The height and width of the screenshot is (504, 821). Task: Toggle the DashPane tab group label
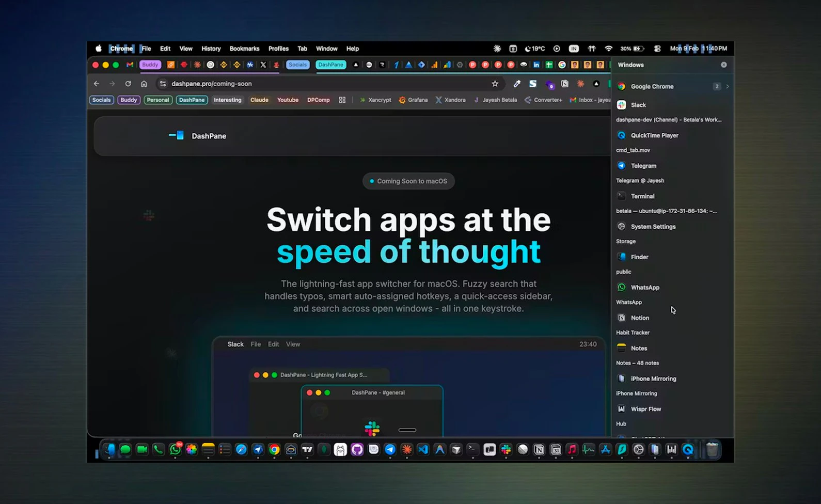(330, 65)
